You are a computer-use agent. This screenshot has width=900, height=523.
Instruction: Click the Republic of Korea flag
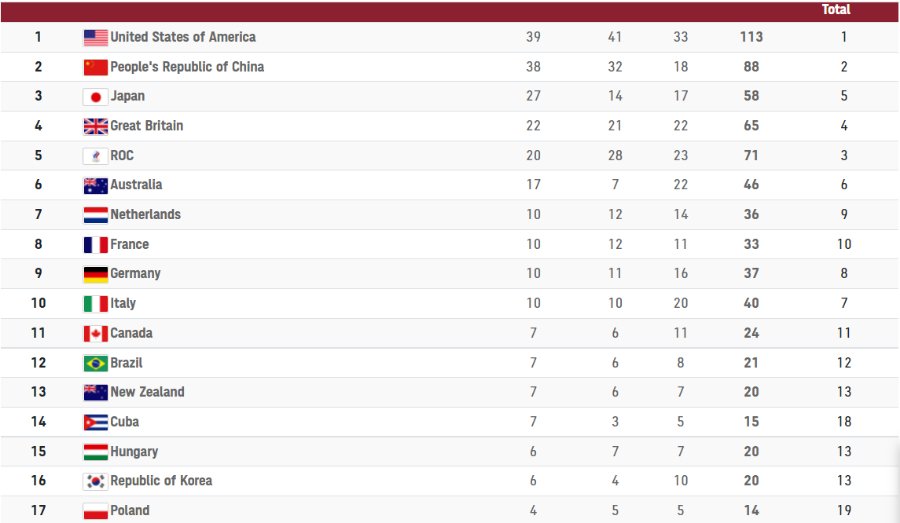pos(95,481)
